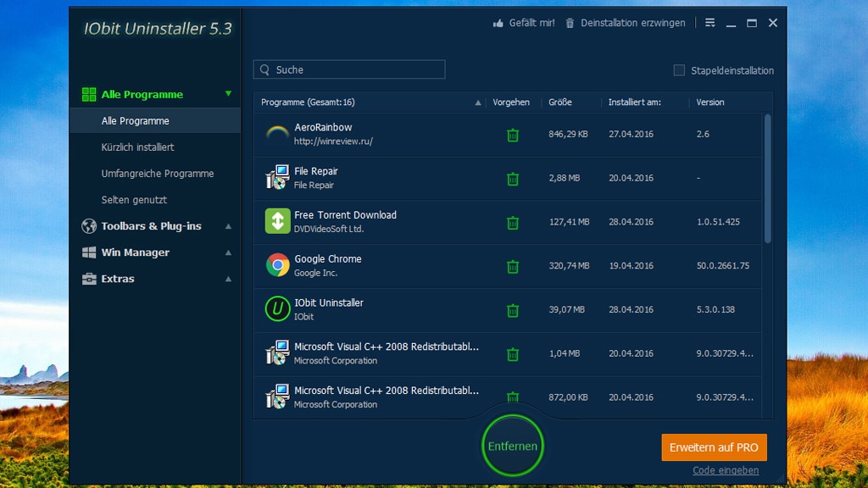The image size is (868, 488).
Task: Expand the Toolbars & Plug-ins arrow
Action: (228, 226)
